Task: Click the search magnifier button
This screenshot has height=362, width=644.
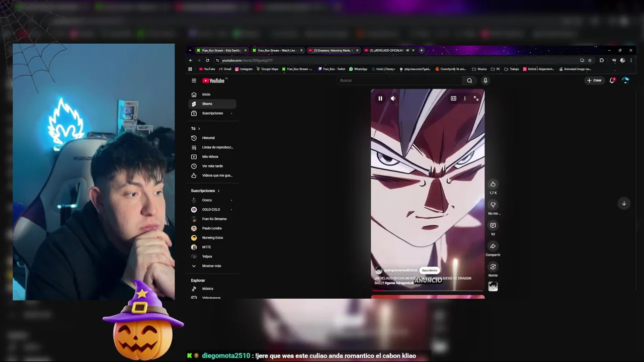Action: coord(469,80)
